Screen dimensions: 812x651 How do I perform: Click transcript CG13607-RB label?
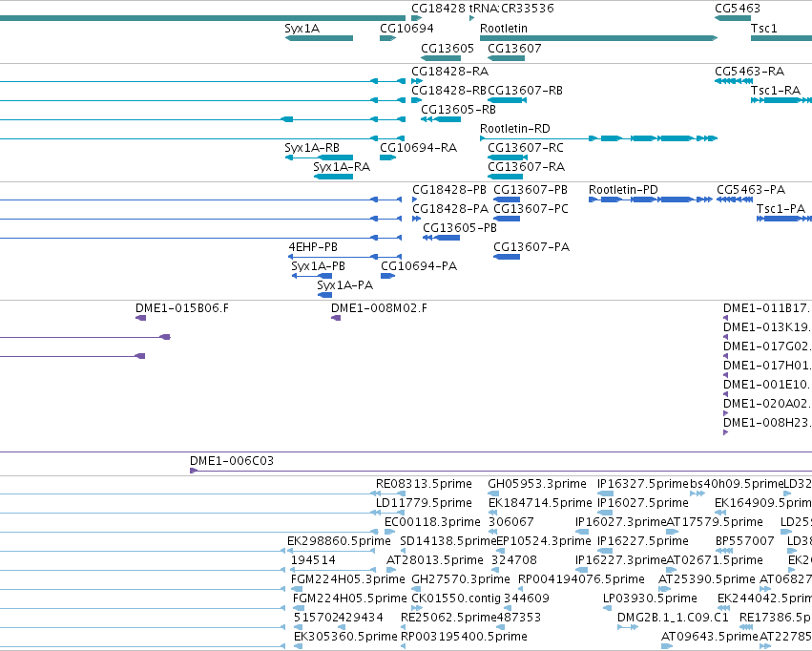coord(525,90)
